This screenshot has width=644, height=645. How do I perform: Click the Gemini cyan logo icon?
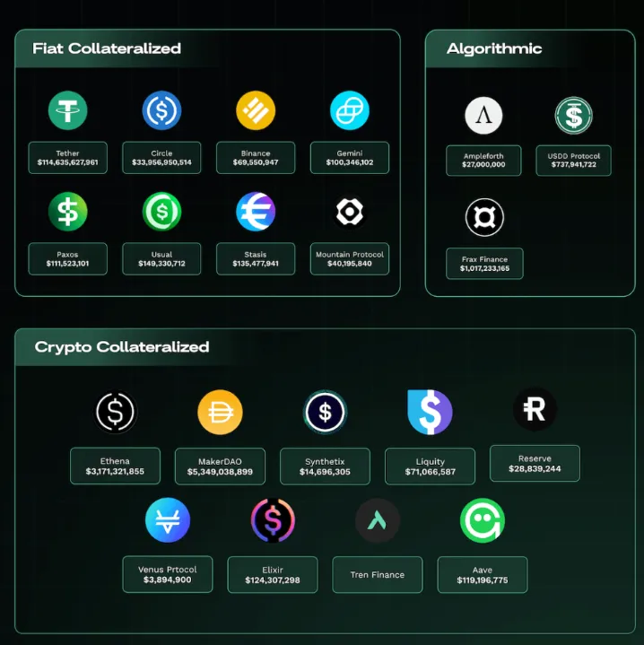350,110
